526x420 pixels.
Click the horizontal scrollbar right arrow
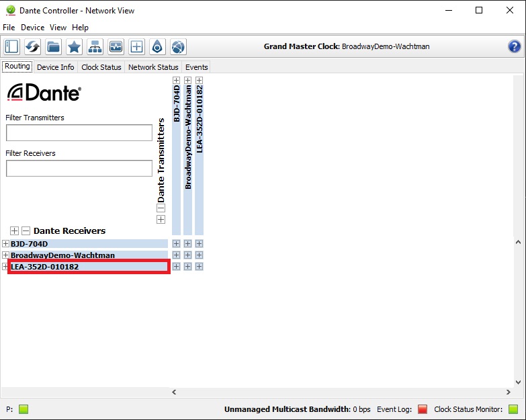[x=505, y=392]
